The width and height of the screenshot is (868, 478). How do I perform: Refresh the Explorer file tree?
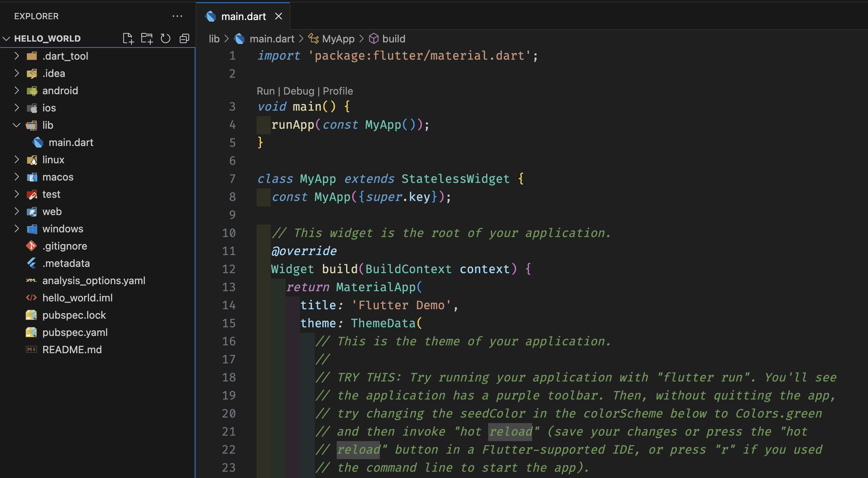pyautogui.click(x=166, y=38)
